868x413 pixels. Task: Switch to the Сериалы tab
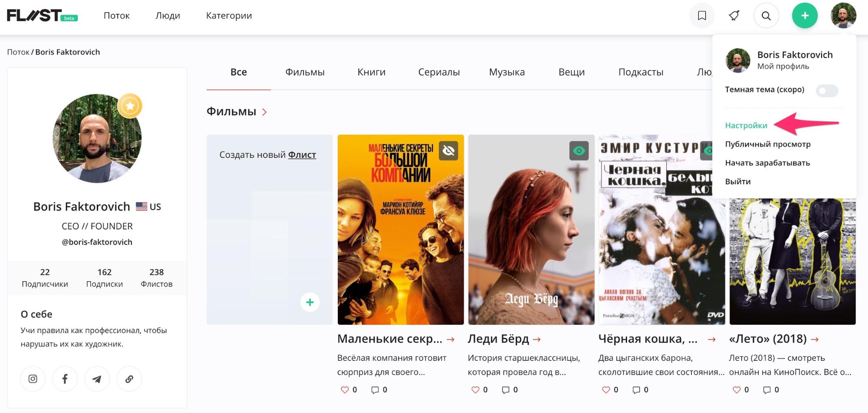tap(439, 72)
